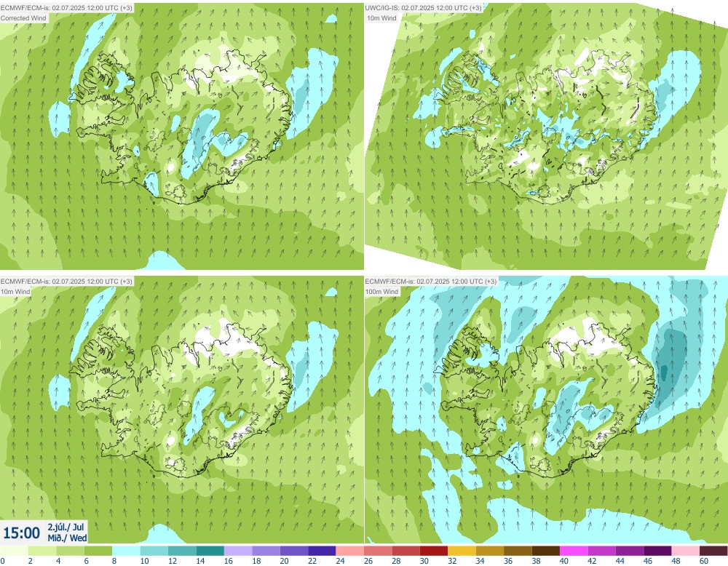728x566 pixels.
Task: Pick the deep purple 22–24 legend swatch
Action: coord(322,551)
